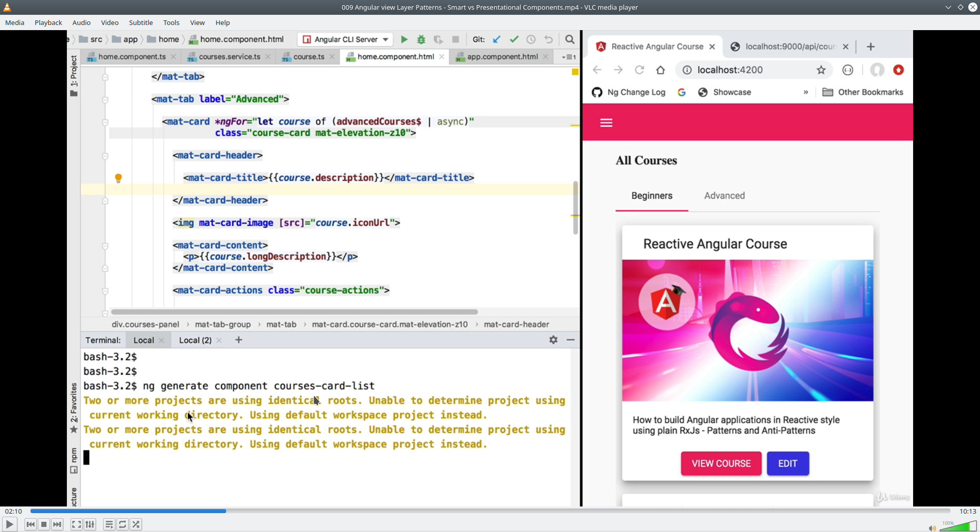Click Git update project arrow icon
The height and width of the screenshot is (532, 980).
(x=497, y=39)
